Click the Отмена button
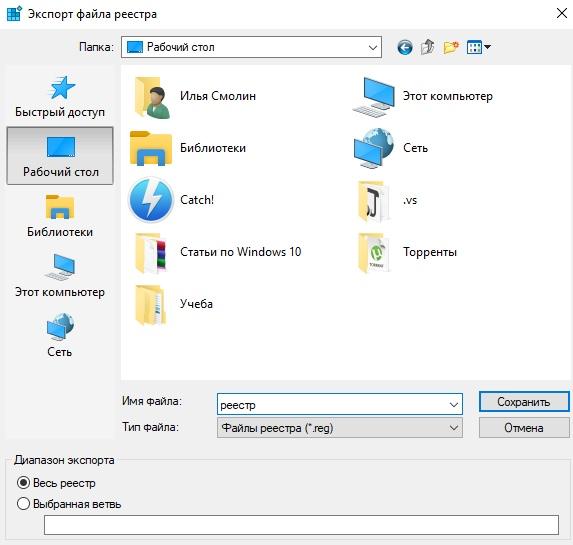Screen dimensions: 573x545 pos(524,428)
